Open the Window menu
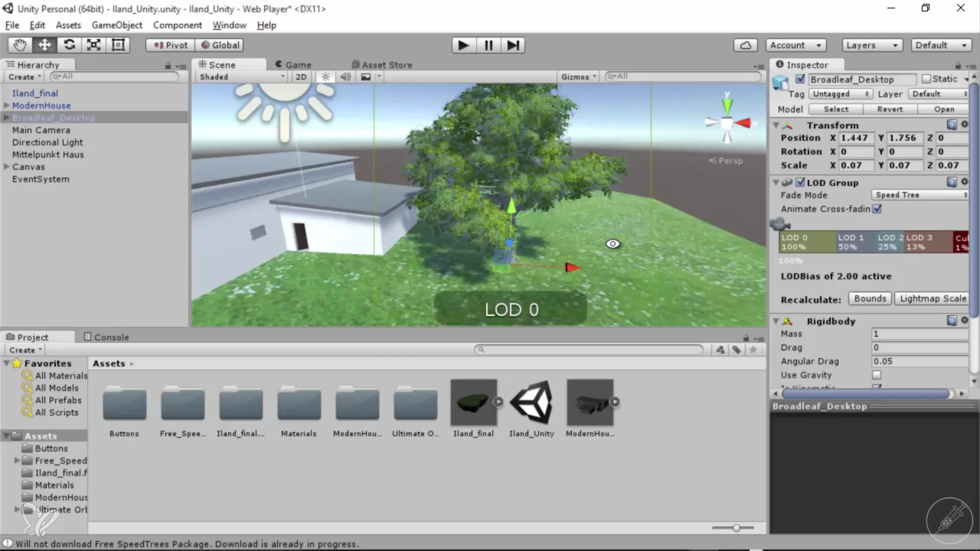The image size is (980, 551). point(229,25)
